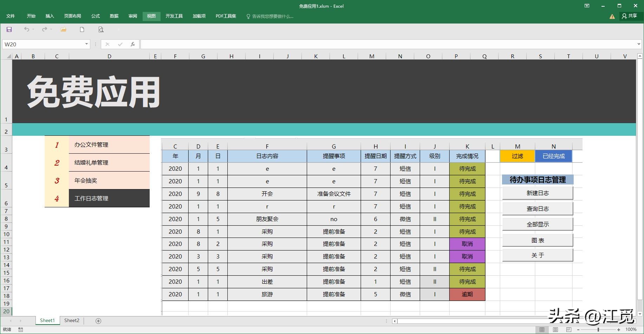Click the Name Box showing W20

(x=44, y=44)
